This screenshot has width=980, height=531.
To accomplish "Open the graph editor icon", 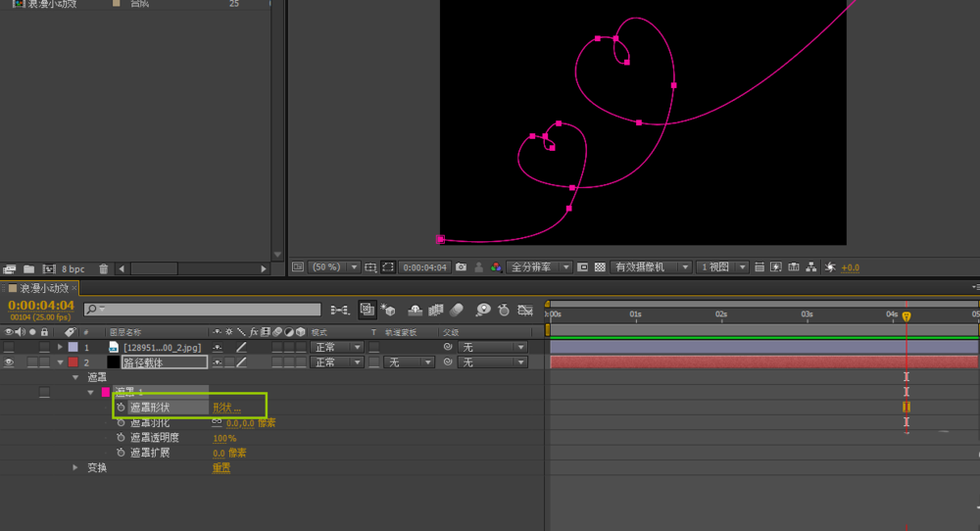I will point(525,310).
